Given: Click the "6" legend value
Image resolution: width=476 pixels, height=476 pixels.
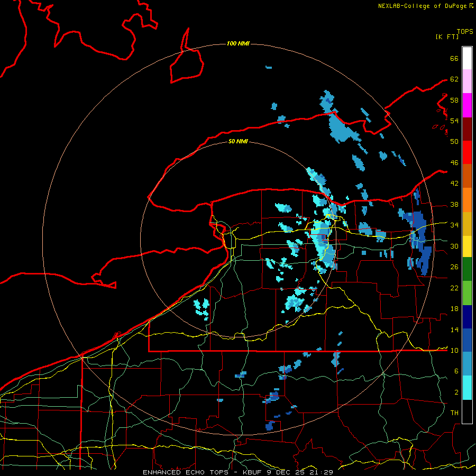Looking at the screenshot, I should [x=456, y=371].
